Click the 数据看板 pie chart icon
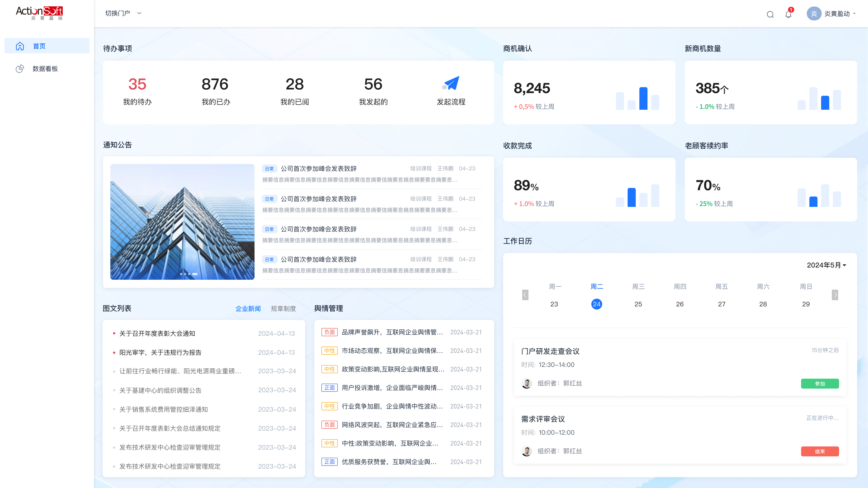The image size is (868, 488). tap(20, 69)
